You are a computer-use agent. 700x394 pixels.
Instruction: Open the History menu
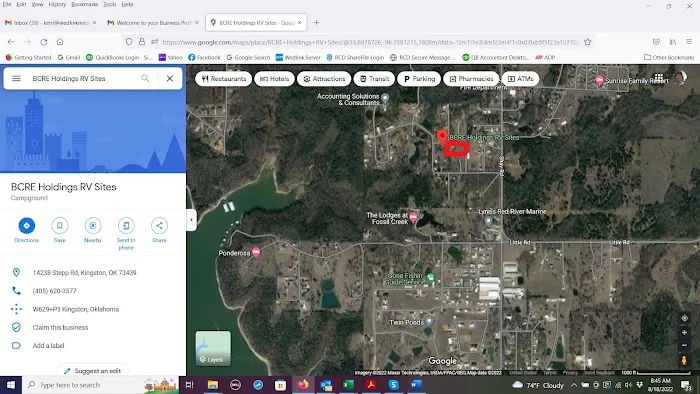point(57,4)
